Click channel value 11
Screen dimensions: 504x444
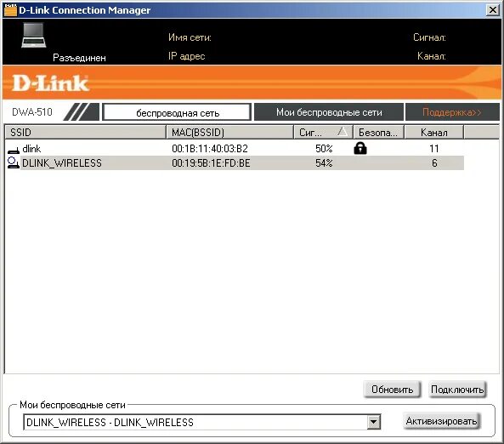pos(434,149)
